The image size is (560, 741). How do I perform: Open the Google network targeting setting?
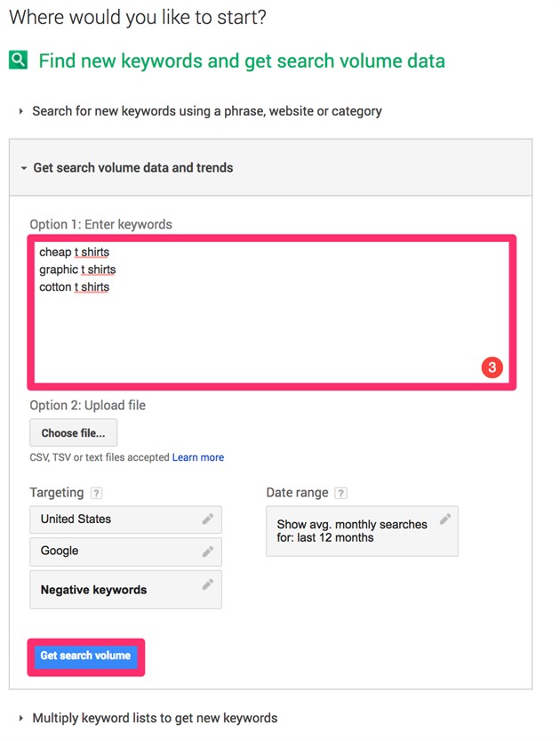point(116,552)
